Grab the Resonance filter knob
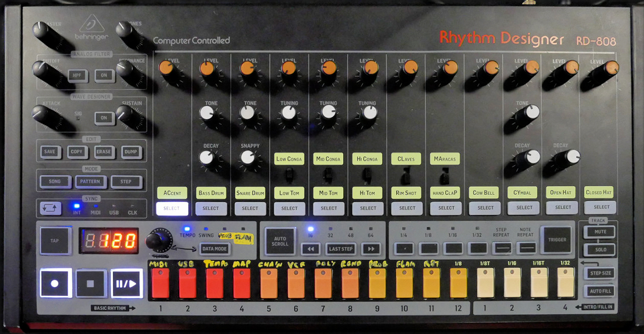 click(x=127, y=71)
